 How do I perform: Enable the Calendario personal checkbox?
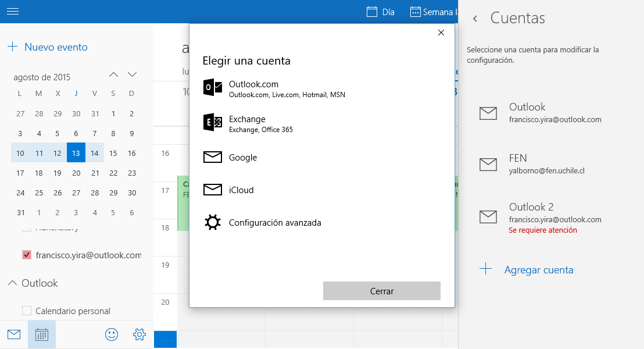pyautogui.click(x=27, y=311)
